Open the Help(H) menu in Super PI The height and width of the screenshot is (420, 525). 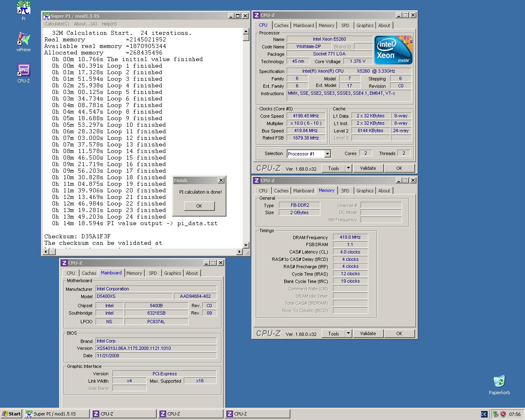109,24
